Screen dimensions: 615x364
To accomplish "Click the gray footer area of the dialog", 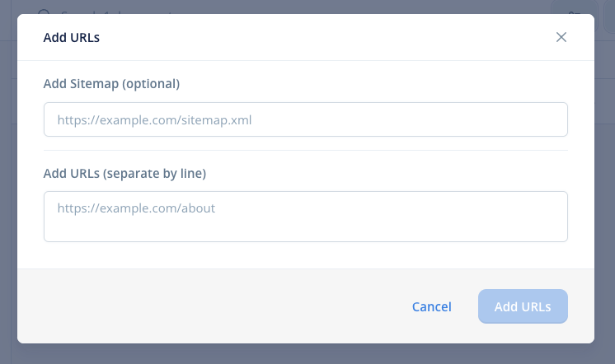I will pyautogui.click(x=212, y=306).
